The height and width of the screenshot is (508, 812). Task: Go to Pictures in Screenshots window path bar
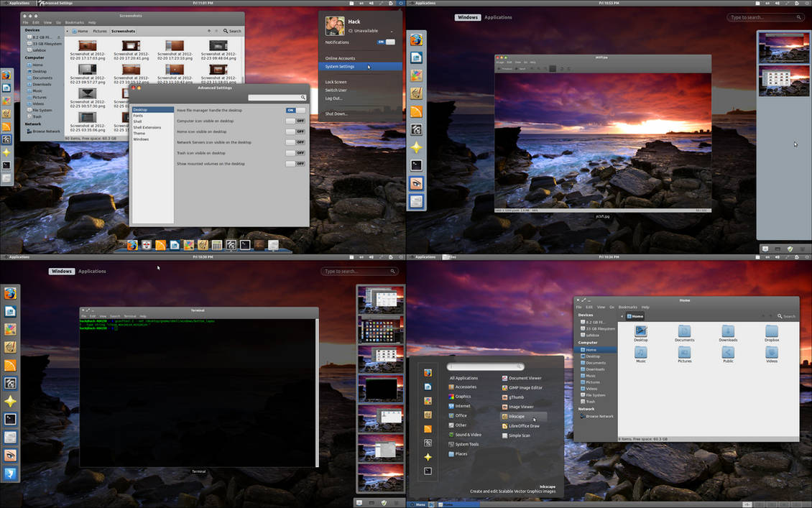pyautogui.click(x=99, y=31)
